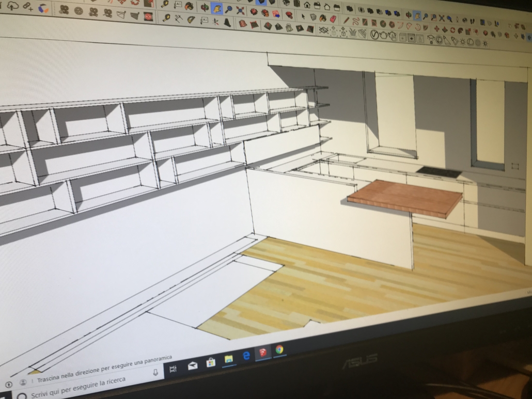Screen dimensions: 532x399
Task: Click the grass fur icon
Action: [353, 32]
